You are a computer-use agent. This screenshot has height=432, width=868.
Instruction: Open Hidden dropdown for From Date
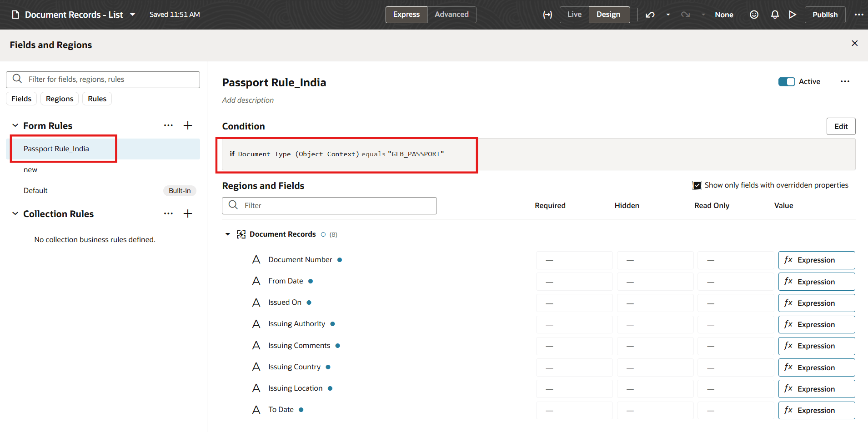[655, 282]
